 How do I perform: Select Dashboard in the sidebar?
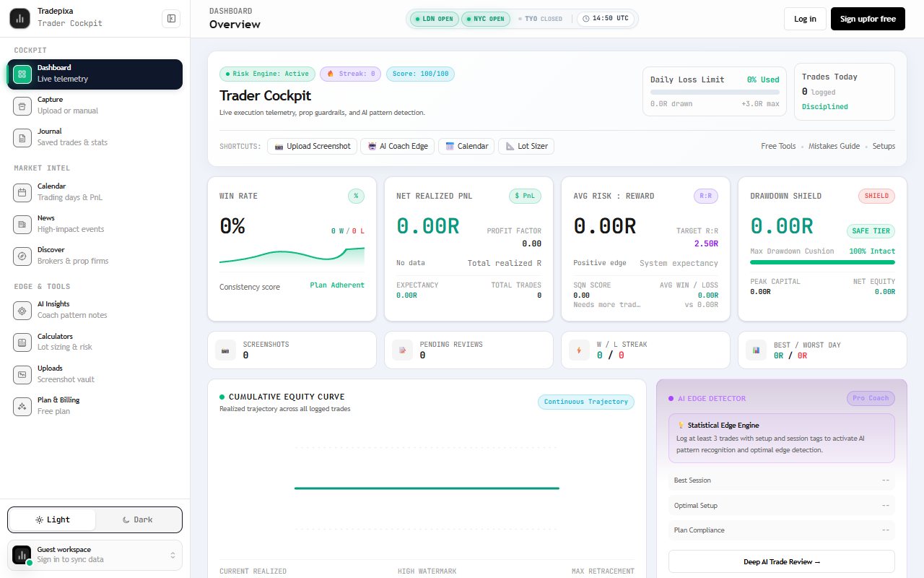click(x=95, y=74)
